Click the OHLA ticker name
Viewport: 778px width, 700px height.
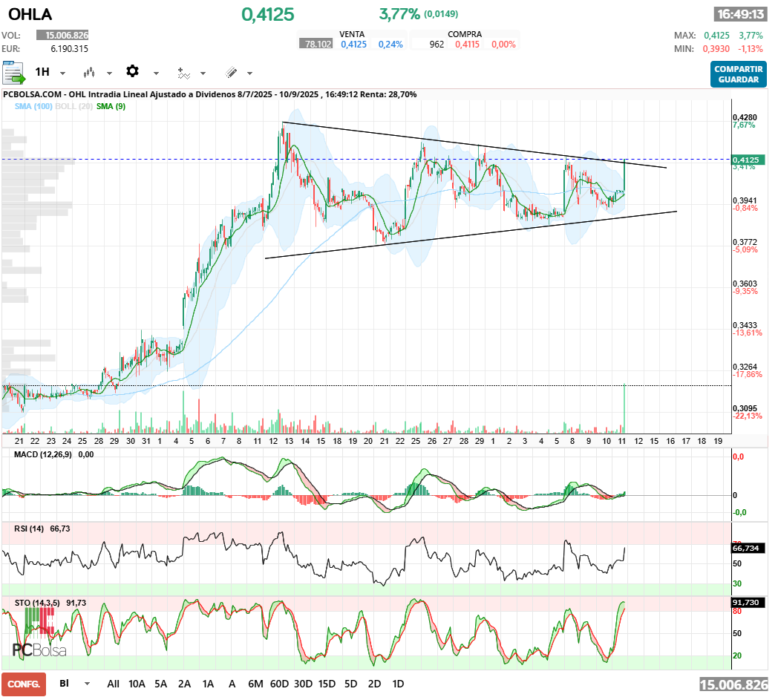pos(30,14)
